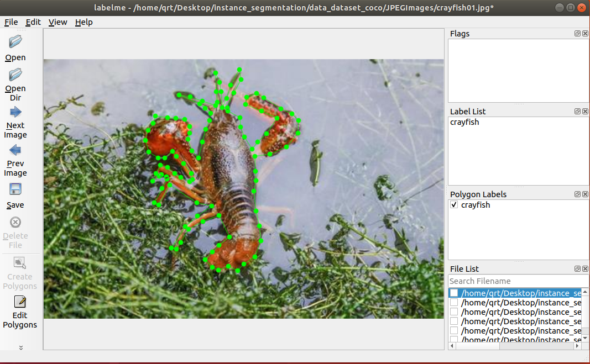Uncheck the crayfish polygon visibility checkbox
The image size is (590, 364).
point(454,205)
